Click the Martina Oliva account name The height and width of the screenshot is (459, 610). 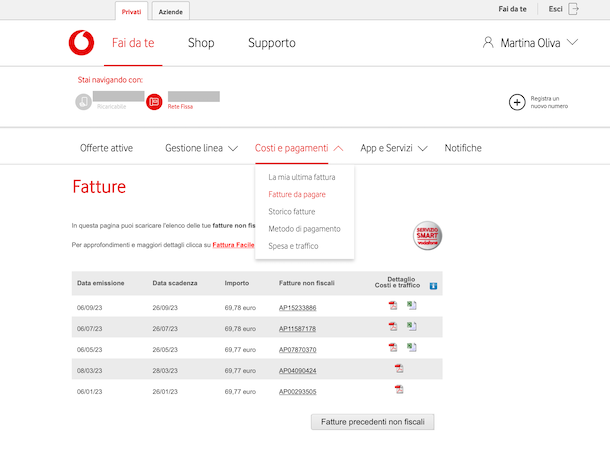tap(530, 43)
